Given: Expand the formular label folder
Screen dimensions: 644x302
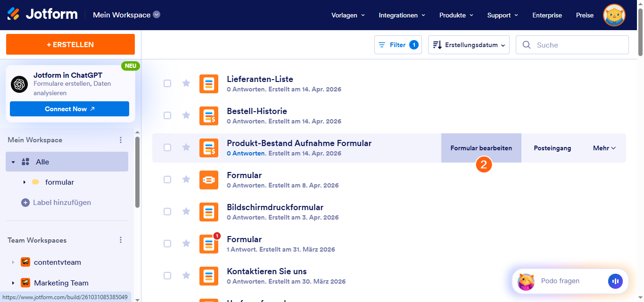Looking at the screenshot, I should tap(25, 182).
